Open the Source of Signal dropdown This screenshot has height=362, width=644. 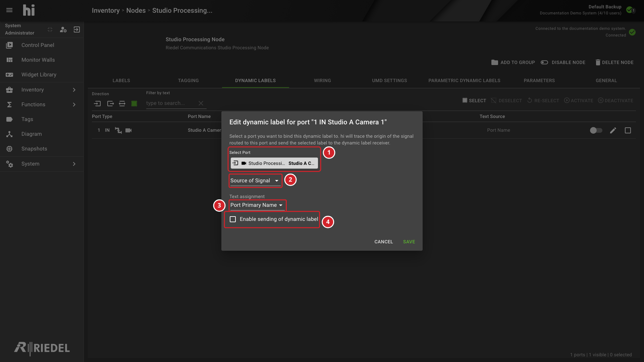click(255, 181)
